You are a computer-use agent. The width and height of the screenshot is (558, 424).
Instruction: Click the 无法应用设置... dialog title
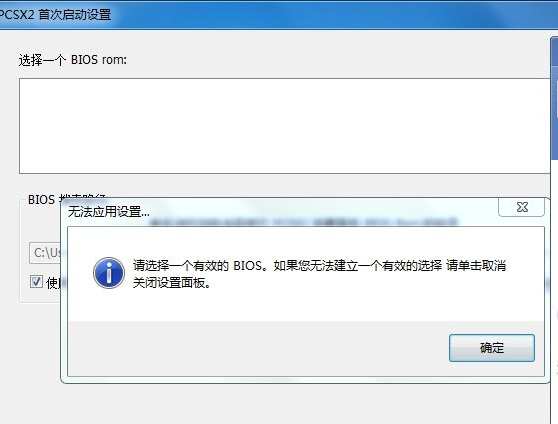[x=108, y=212]
